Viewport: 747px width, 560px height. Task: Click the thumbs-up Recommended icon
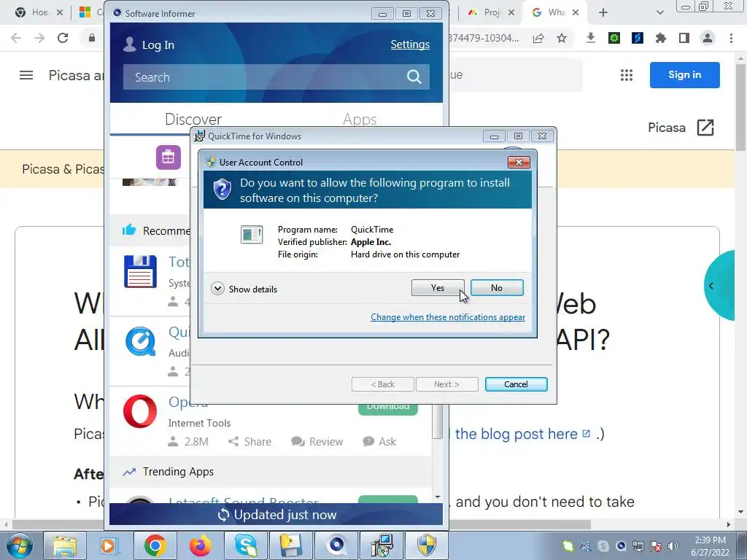click(129, 230)
